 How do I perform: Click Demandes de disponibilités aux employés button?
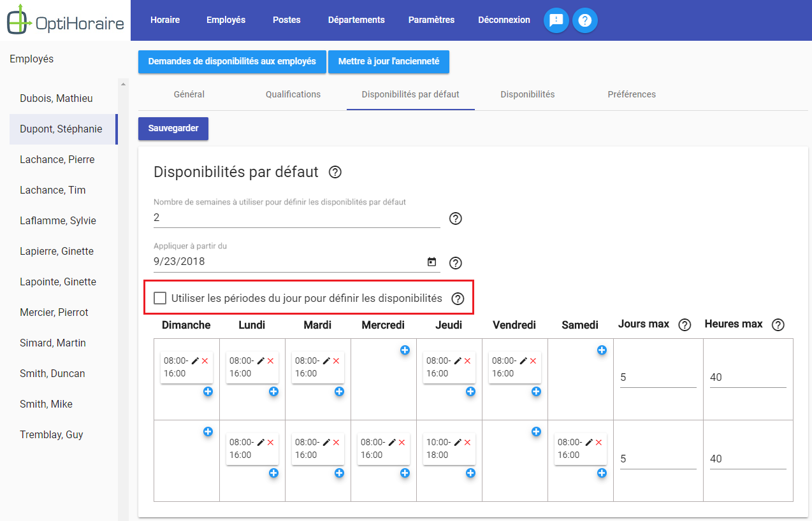point(232,62)
